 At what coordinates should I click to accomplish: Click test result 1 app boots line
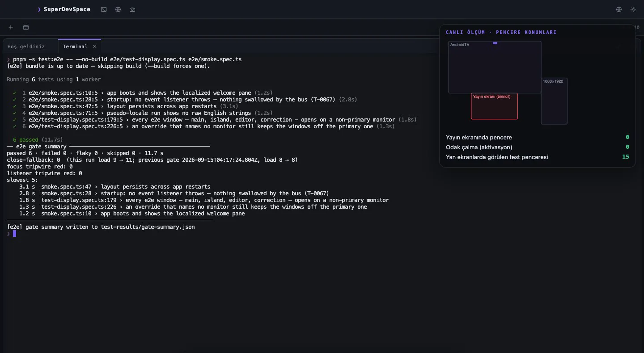(x=143, y=93)
